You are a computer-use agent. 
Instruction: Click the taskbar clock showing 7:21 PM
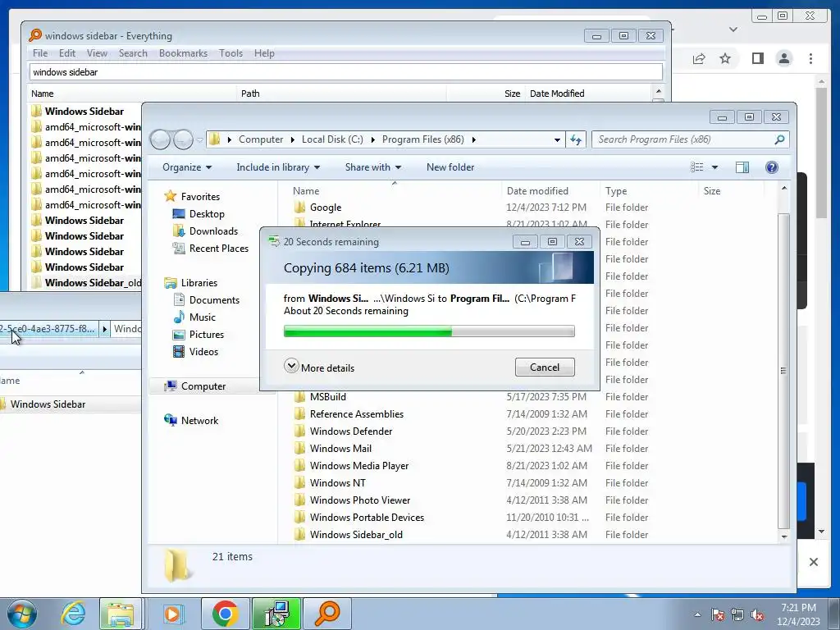click(x=798, y=614)
